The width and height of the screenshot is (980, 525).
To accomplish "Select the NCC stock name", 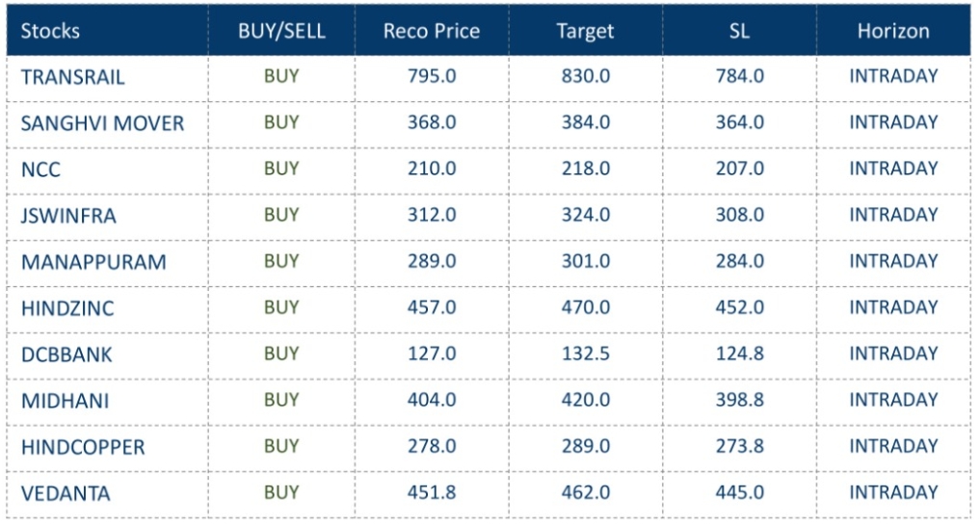I will pos(40,170).
